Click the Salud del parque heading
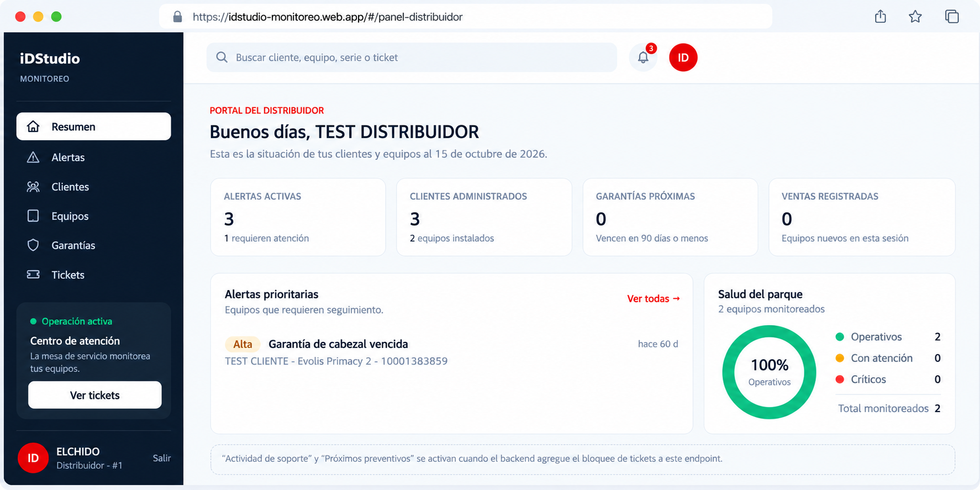The image size is (980, 490). [x=760, y=294]
